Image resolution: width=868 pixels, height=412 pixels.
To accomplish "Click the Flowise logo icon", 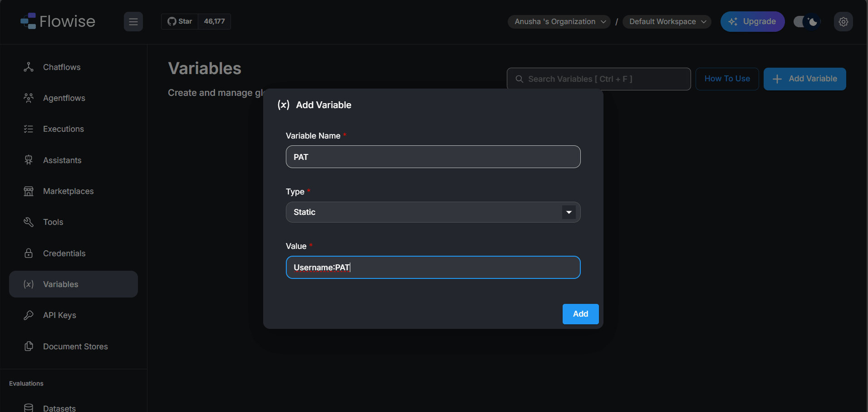I will click(28, 21).
